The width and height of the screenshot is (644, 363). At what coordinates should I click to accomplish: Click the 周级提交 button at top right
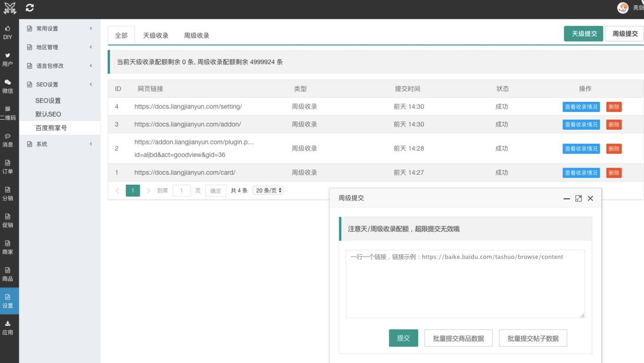click(625, 33)
